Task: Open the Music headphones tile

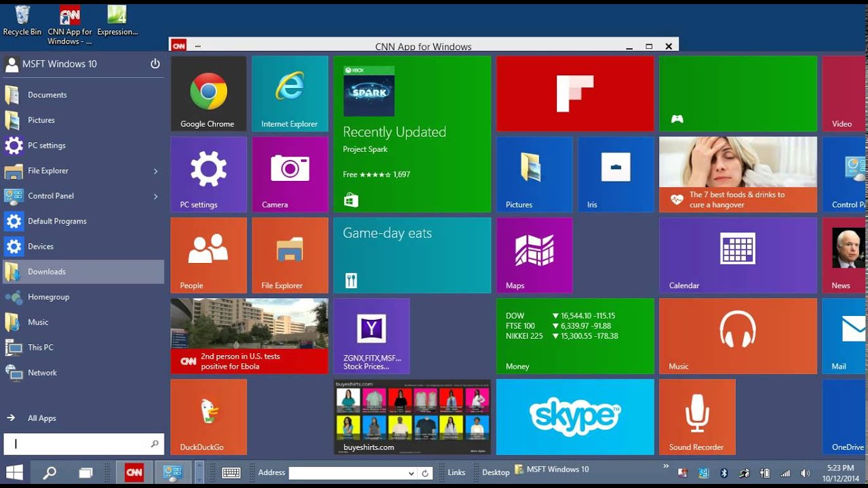Action: pyautogui.click(x=738, y=335)
